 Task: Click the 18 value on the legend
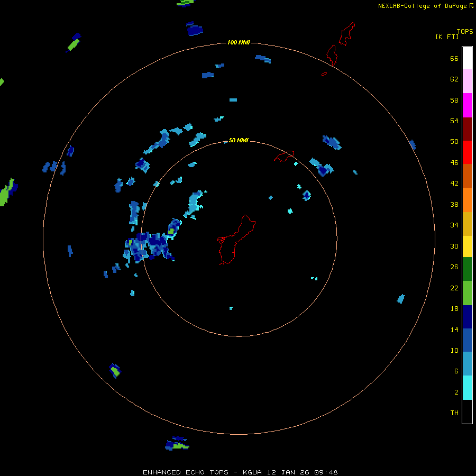(x=454, y=309)
